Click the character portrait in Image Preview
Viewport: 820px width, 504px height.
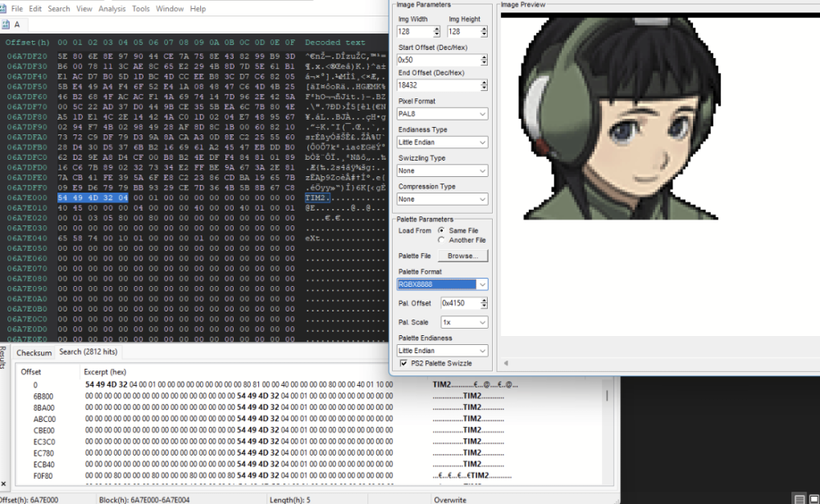pyautogui.click(x=620, y=119)
